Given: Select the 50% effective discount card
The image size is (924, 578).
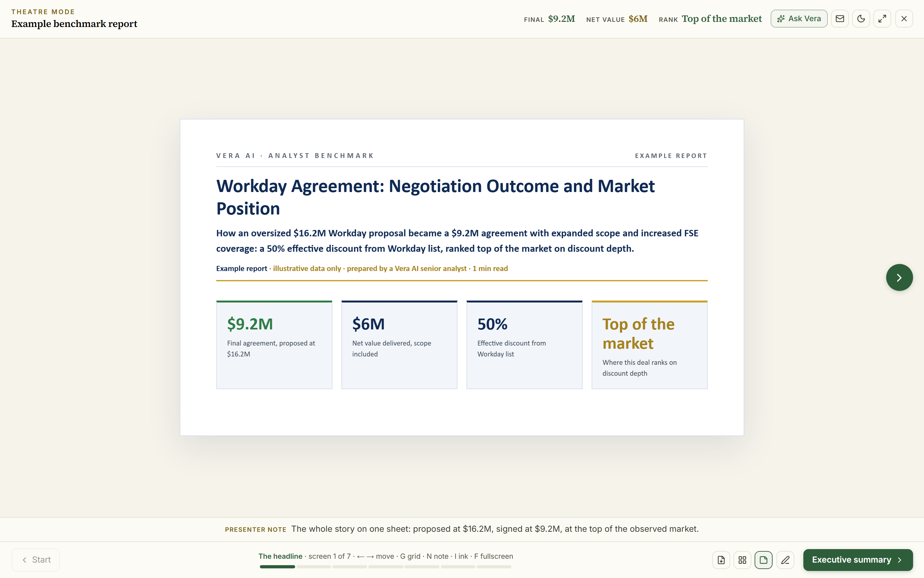Looking at the screenshot, I should [524, 345].
